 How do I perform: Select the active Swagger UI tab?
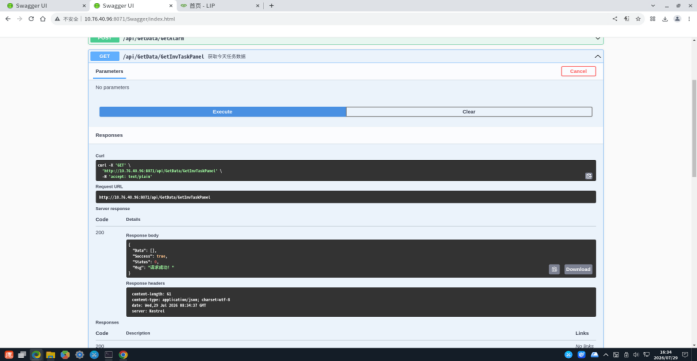tap(132, 6)
